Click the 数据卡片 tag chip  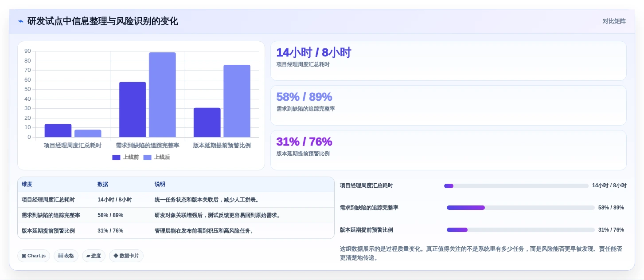pos(126,256)
